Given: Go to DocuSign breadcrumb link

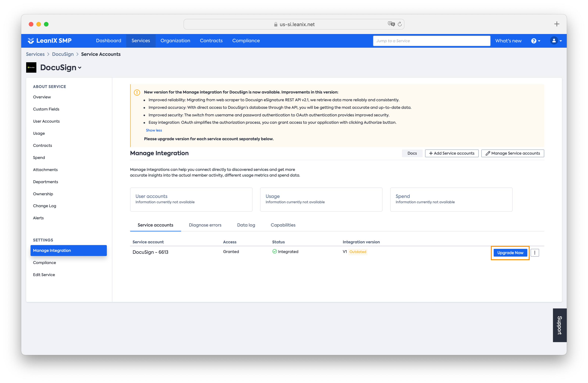Looking at the screenshot, I should pyautogui.click(x=63, y=54).
